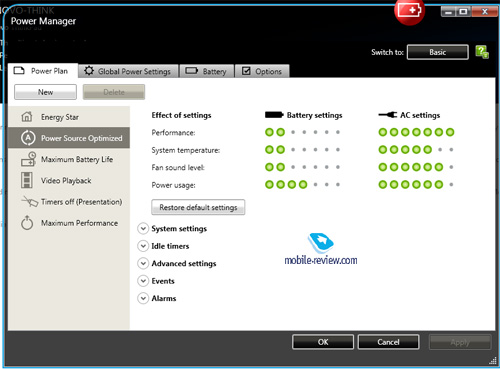Expand the Idle timers section
The height and width of the screenshot is (369, 500).
click(x=143, y=246)
